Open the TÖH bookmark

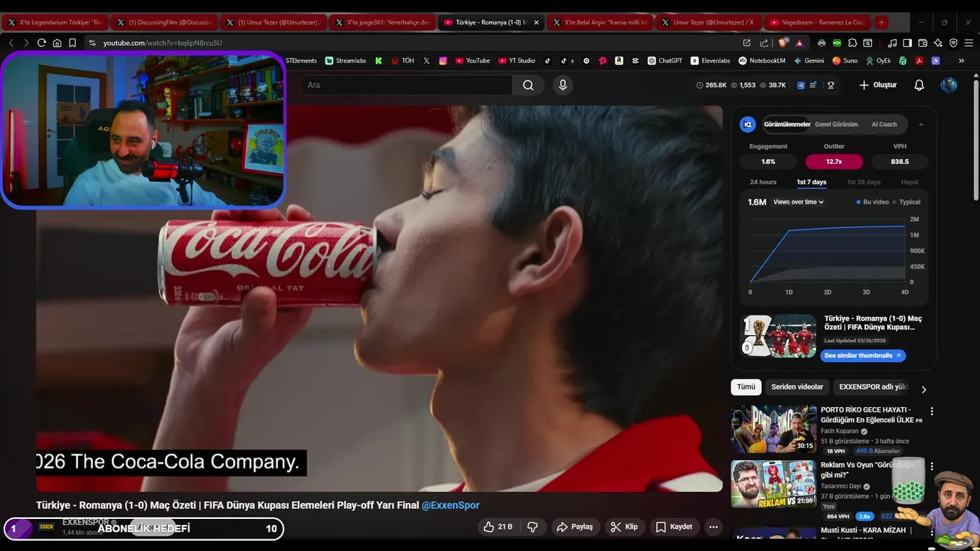click(x=403, y=60)
